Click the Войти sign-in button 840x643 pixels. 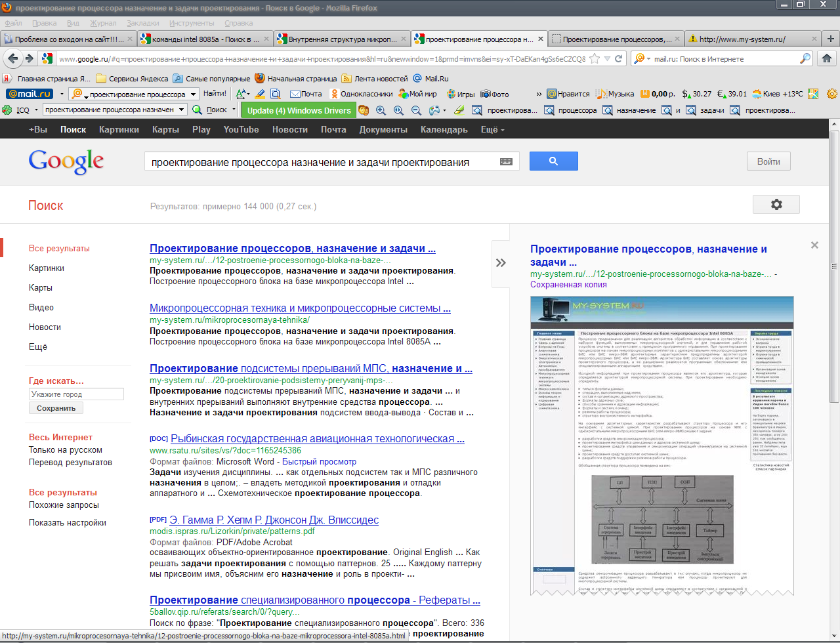pyautogui.click(x=768, y=161)
